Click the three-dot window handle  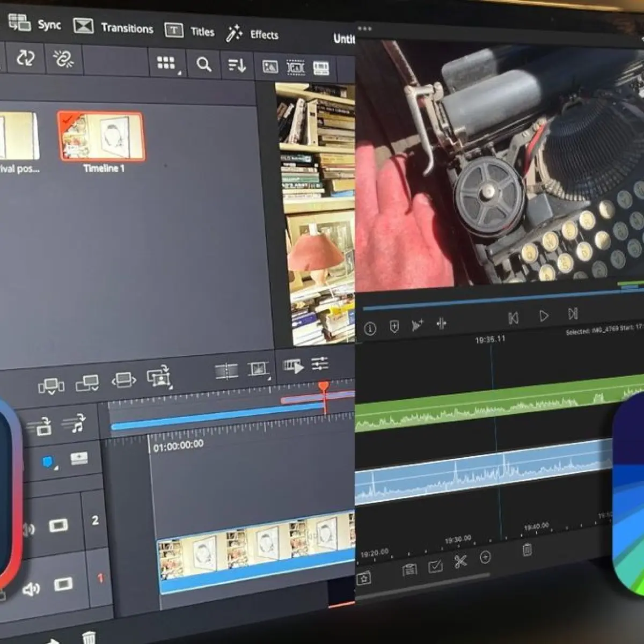364,28
